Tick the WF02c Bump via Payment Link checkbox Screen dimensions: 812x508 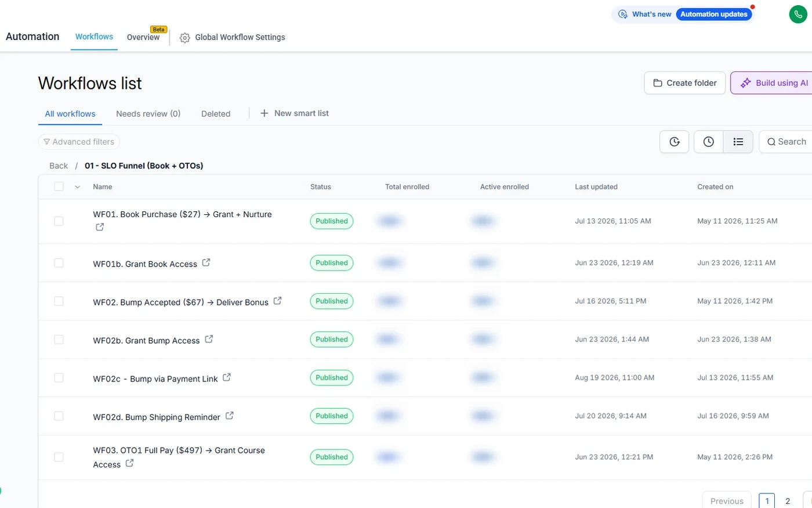tap(59, 378)
